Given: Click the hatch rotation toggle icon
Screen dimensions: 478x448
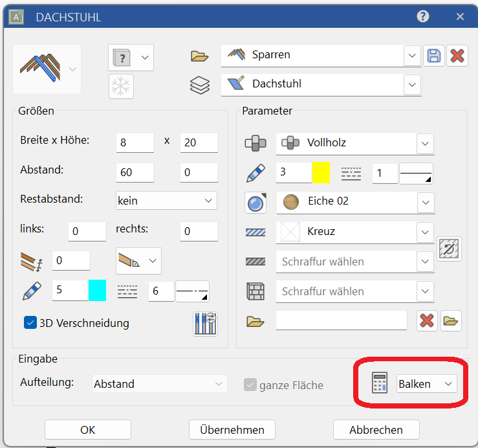Looking at the screenshot, I should click(x=449, y=249).
